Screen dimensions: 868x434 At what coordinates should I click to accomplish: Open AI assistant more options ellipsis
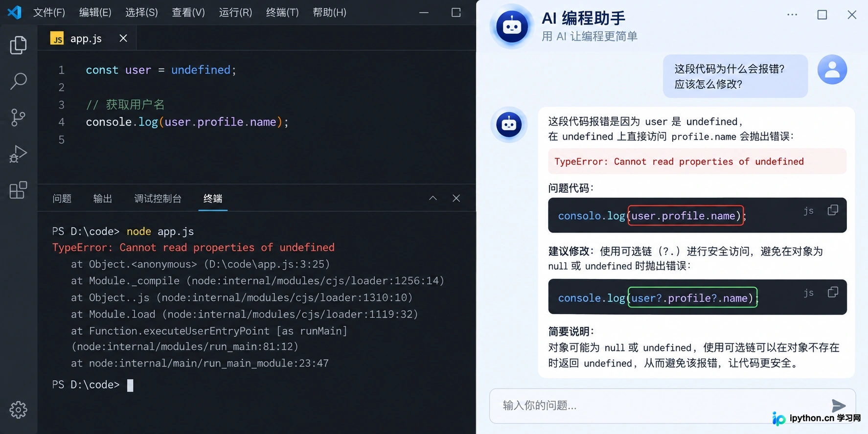(792, 15)
